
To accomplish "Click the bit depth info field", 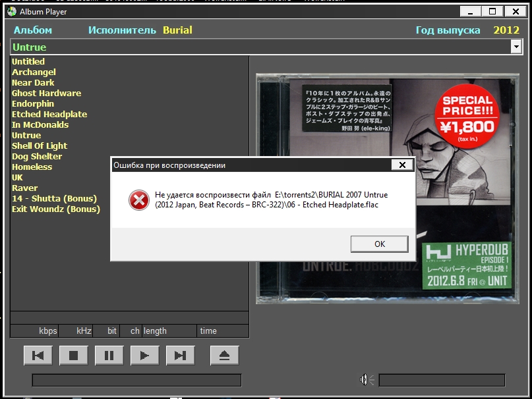I will 107,331.
